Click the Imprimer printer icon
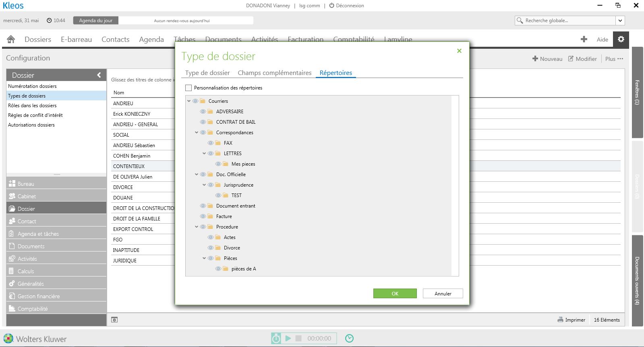This screenshot has height=347, width=644. click(x=560, y=320)
